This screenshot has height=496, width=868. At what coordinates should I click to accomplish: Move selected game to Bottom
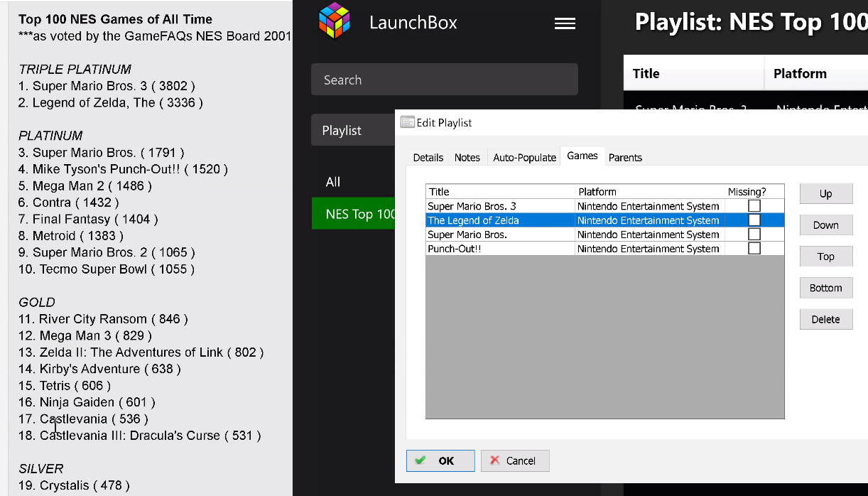click(825, 289)
